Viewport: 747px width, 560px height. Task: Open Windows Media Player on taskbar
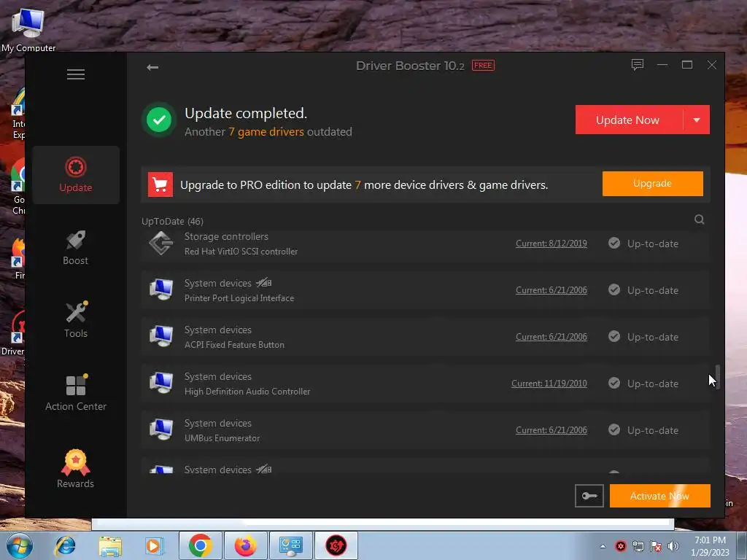coord(155,545)
